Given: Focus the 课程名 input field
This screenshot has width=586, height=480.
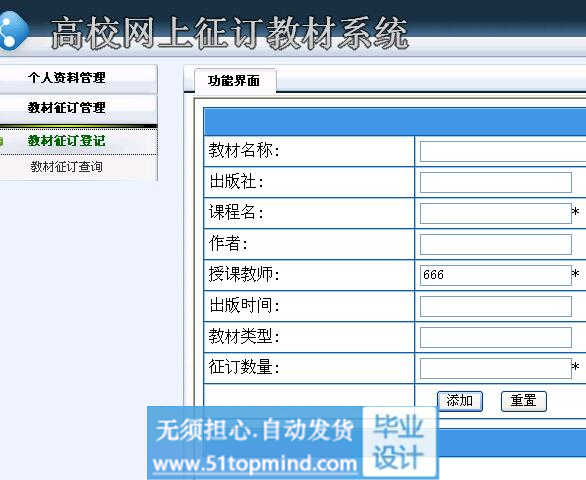Looking at the screenshot, I should [496, 213].
